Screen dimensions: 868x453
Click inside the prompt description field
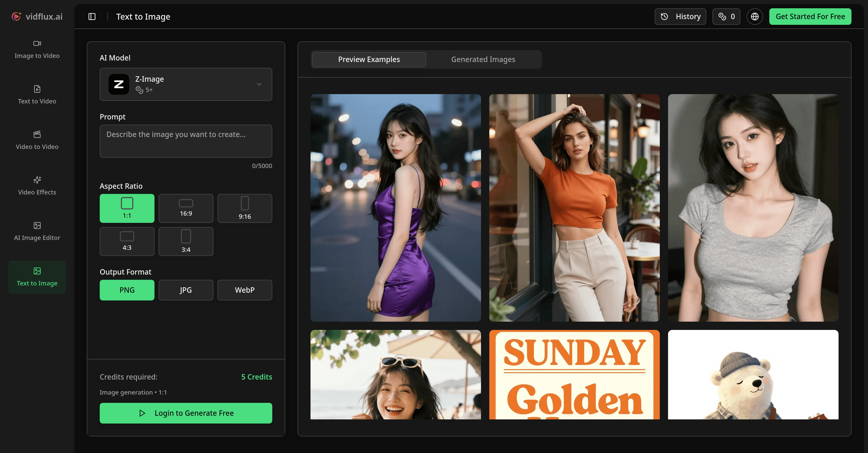point(186,141)
